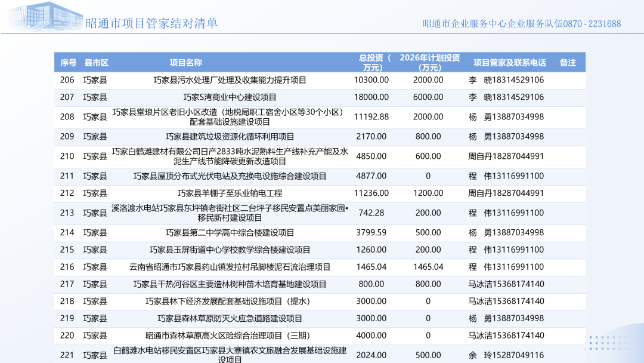Click contact 杨 勇13887034998 in row 209

[506, 137]
